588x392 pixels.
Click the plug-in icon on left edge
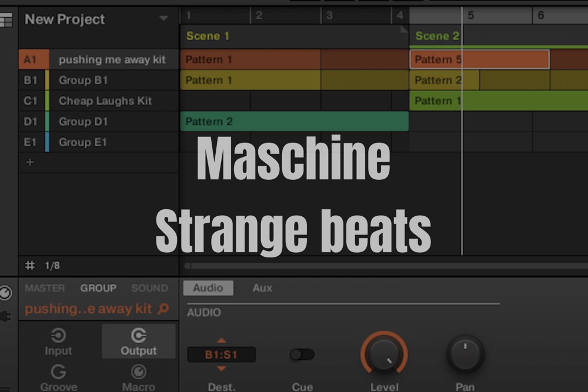coord(6,317)
